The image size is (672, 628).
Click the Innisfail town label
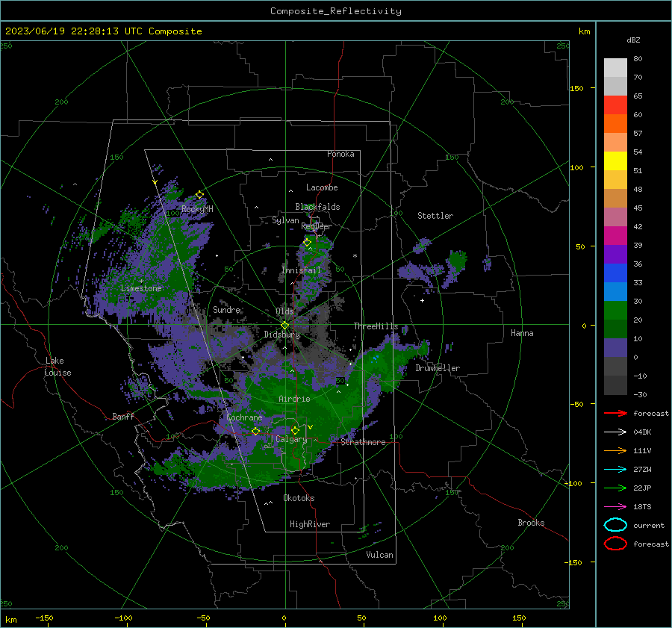301,270
